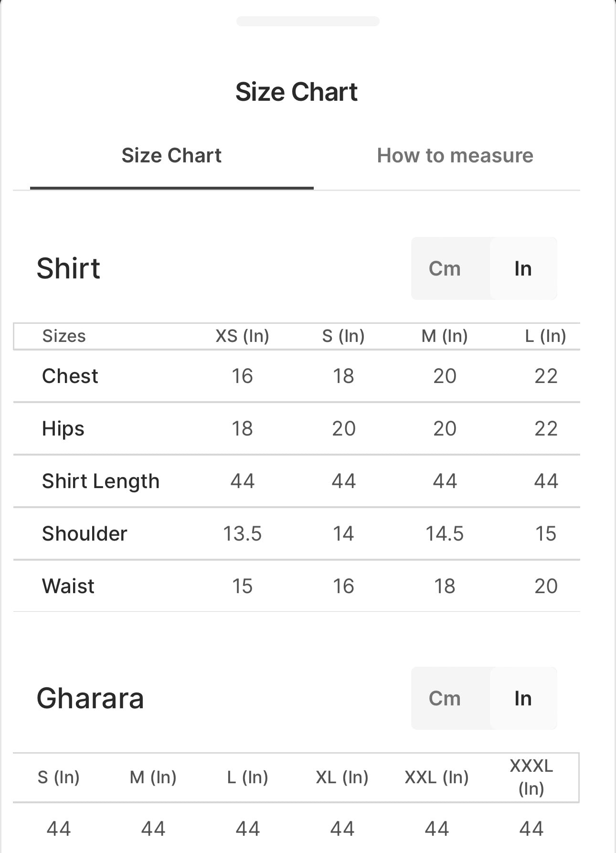Click the XL (In) Gharara column header
The width and height of the screenshot is (616, 853).
point(342,778)
